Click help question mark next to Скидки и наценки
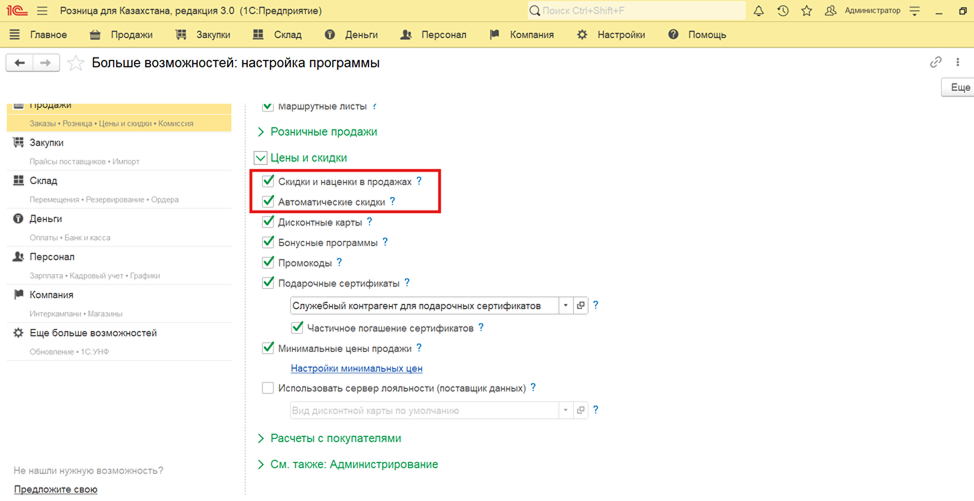 pyautogui.click(x=419, y=181)
